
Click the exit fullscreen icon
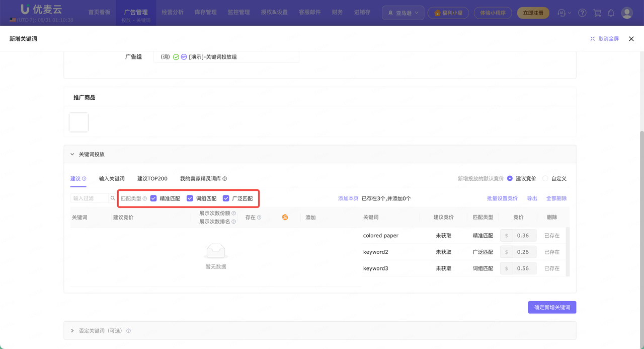[x=593, y=39]
